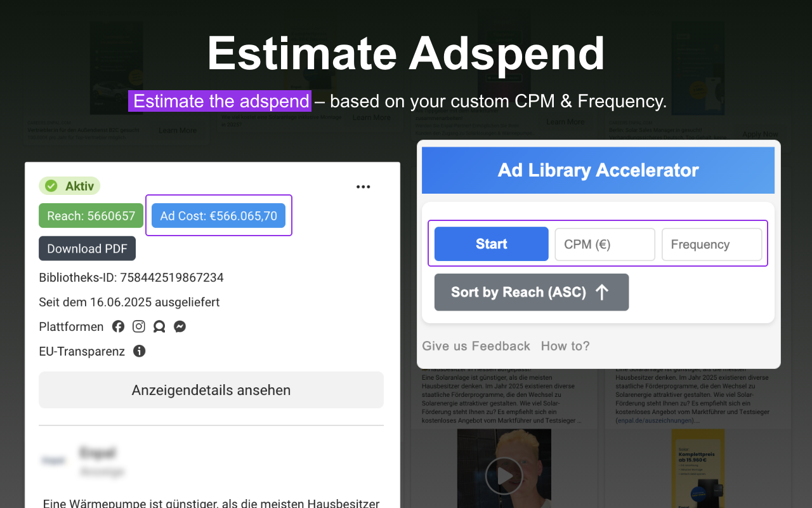
Task: Click the Frequency input field
Action: tap(712, 244)
